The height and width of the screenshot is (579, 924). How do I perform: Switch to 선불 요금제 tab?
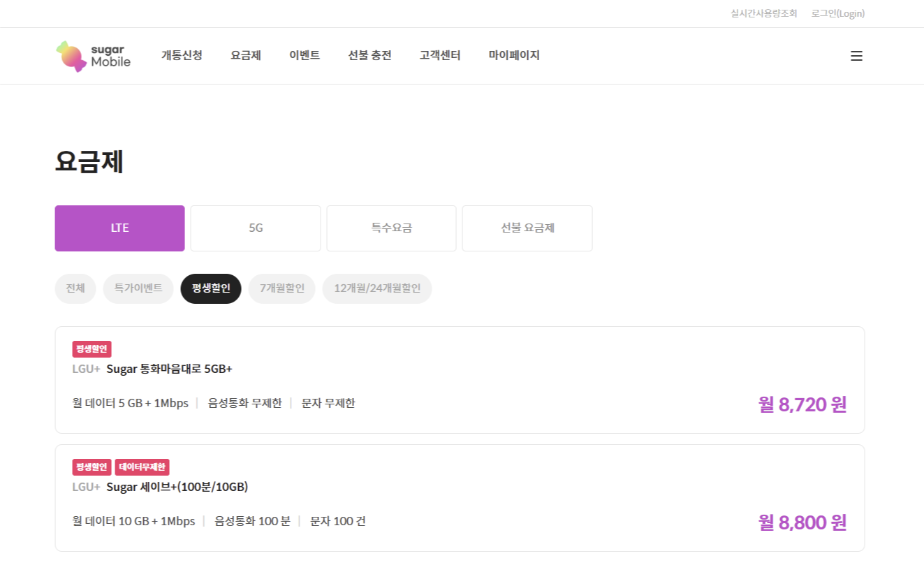527,228
